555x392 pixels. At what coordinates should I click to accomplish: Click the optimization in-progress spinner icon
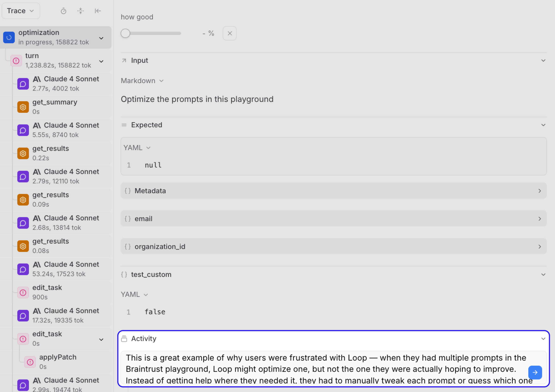[9, 37]
